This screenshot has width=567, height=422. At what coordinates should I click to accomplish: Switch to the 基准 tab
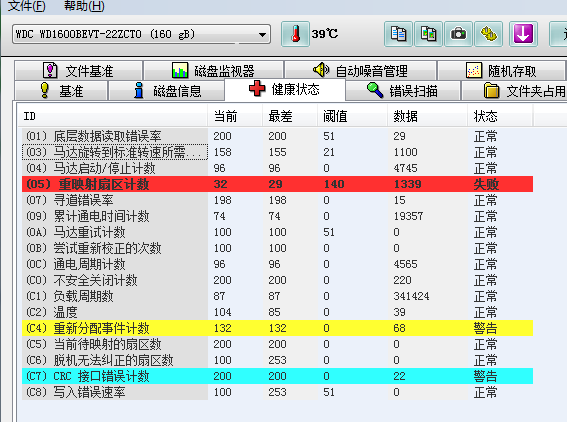click(x=61, y=90)
